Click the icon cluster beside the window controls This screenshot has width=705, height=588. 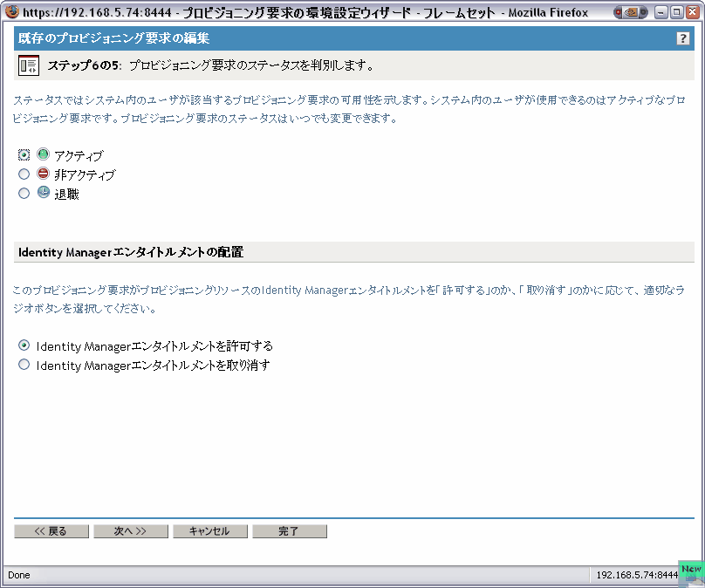(x=630, y=12)
